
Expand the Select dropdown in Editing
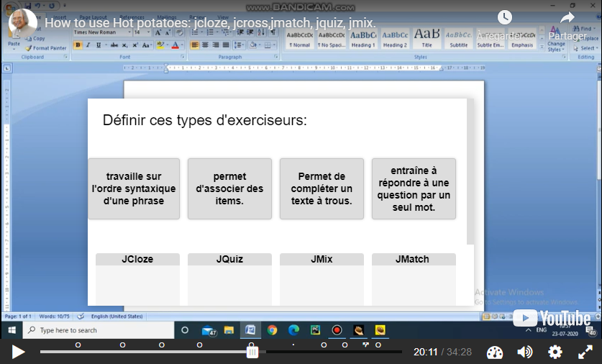tap(586, 48)
